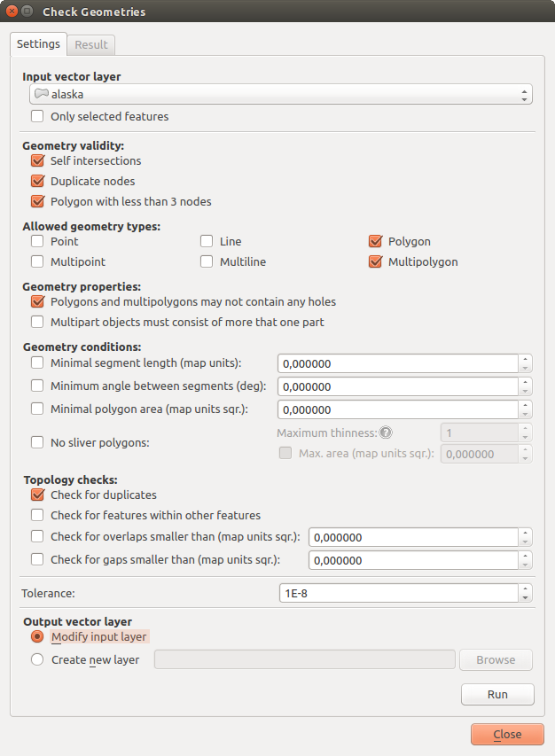Uncheck Self intersections validity check

[x=37, y=161]
